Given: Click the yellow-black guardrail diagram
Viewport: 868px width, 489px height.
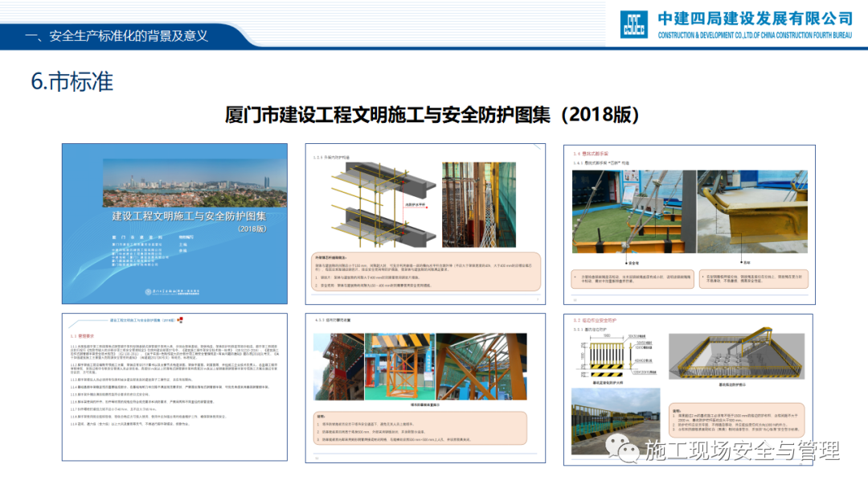Looking at the screenshot, I should tap(615, 356).
